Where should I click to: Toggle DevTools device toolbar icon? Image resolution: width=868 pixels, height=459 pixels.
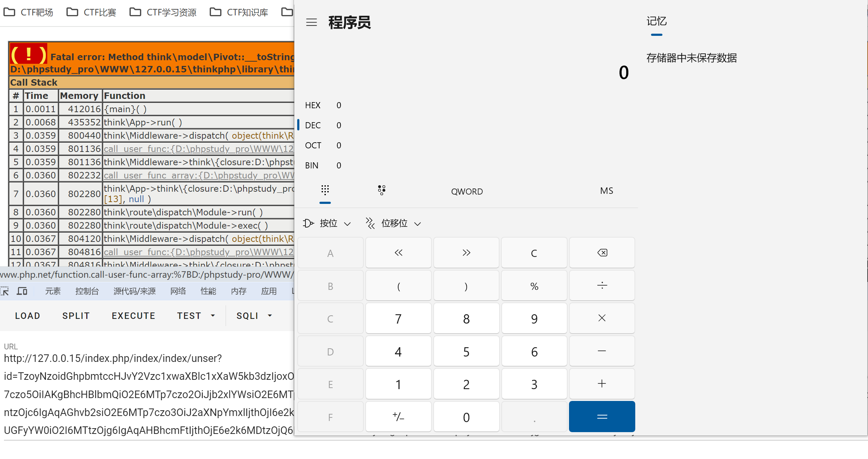pos(22,291)
